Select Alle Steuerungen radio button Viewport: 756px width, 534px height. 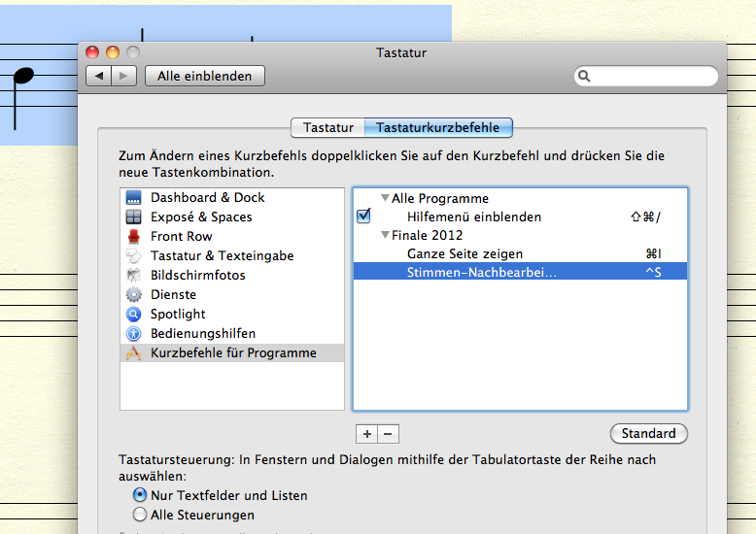[140, 515]
